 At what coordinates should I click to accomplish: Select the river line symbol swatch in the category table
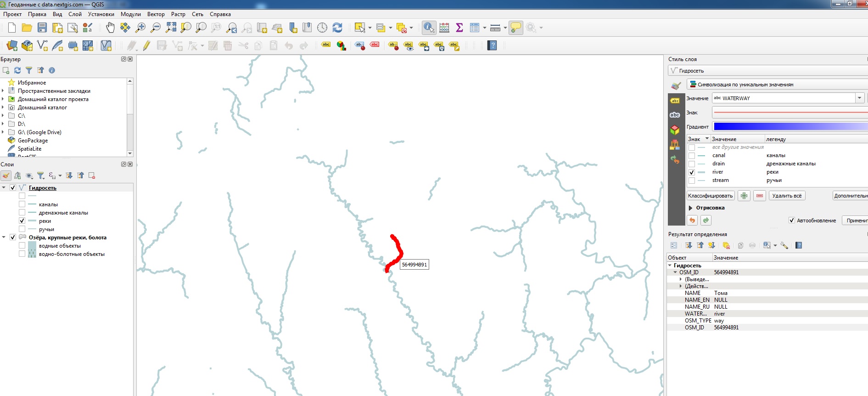702,172
